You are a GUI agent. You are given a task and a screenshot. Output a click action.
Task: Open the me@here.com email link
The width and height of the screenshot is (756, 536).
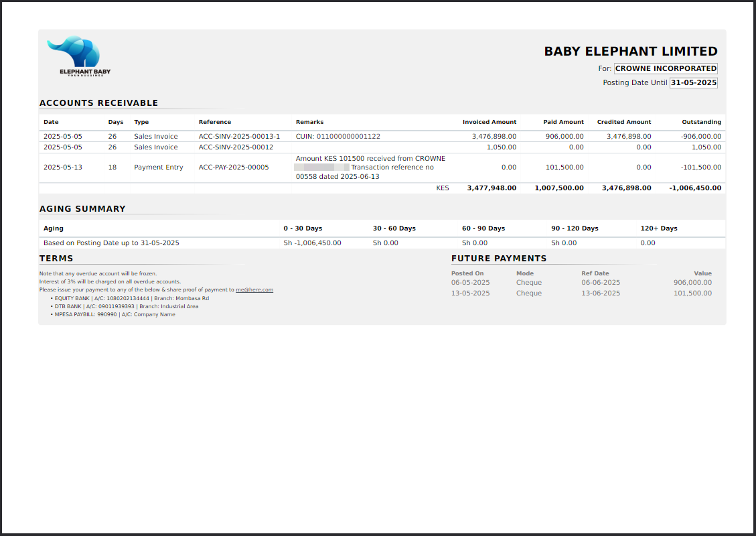[254, 290]
